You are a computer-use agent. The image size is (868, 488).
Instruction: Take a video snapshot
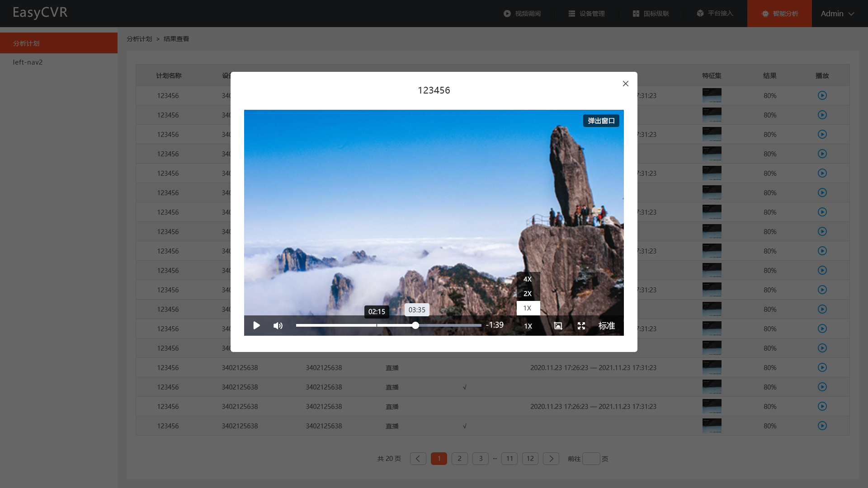(558, 326)
